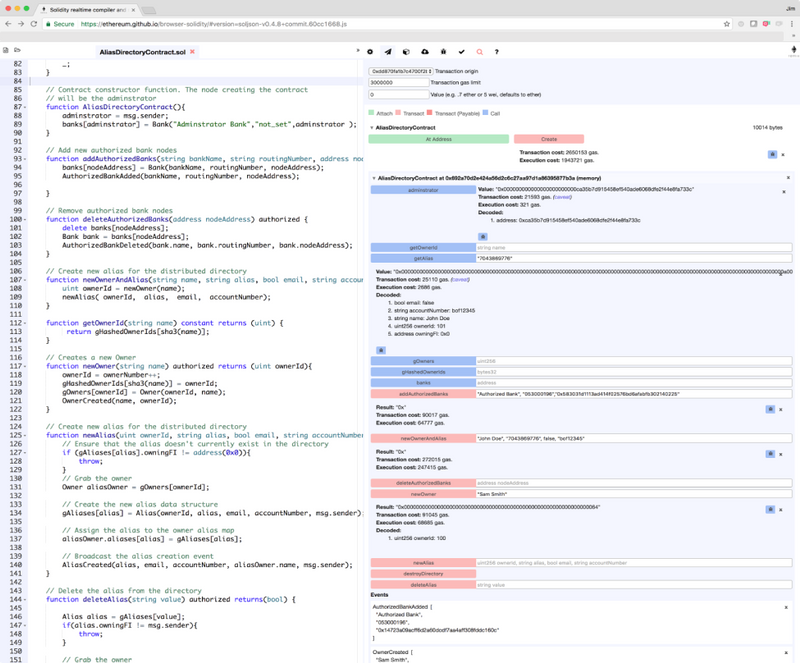Select the Solidity realtime compiler browser tab
The height and width of the screenshot is (663, 800).
tap(87, 10)
